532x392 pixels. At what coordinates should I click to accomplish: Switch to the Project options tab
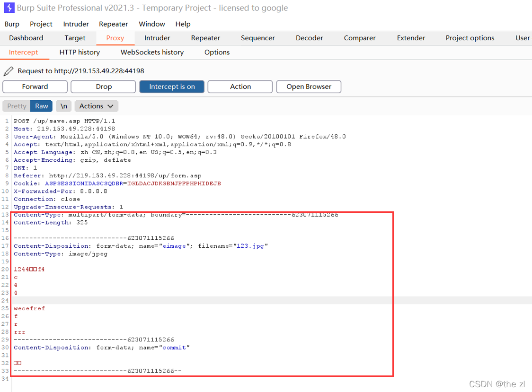click(470, 38)
